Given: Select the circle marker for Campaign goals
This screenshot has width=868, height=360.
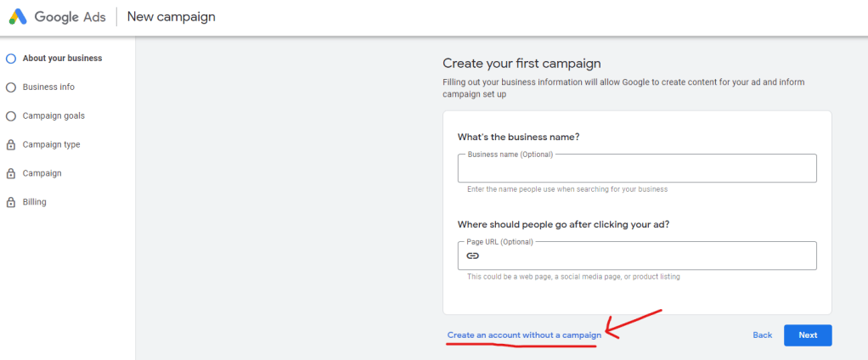Looking at the screenshot, I should (x=10, y=116).
